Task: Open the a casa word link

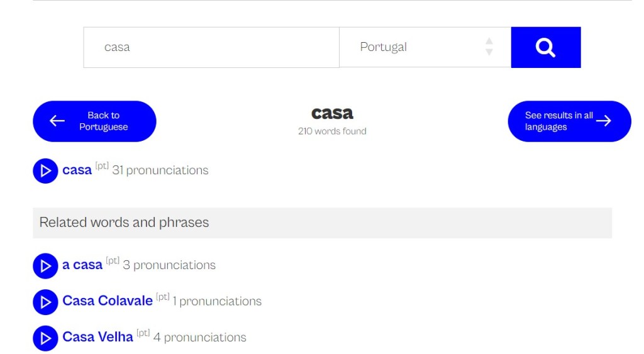Action: pyautogui.click(x=82, y=265)
